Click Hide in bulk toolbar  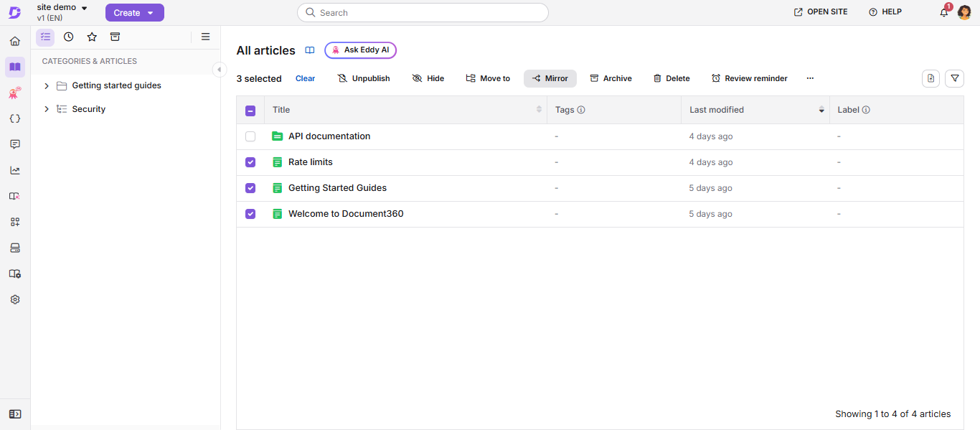(428, 78)
